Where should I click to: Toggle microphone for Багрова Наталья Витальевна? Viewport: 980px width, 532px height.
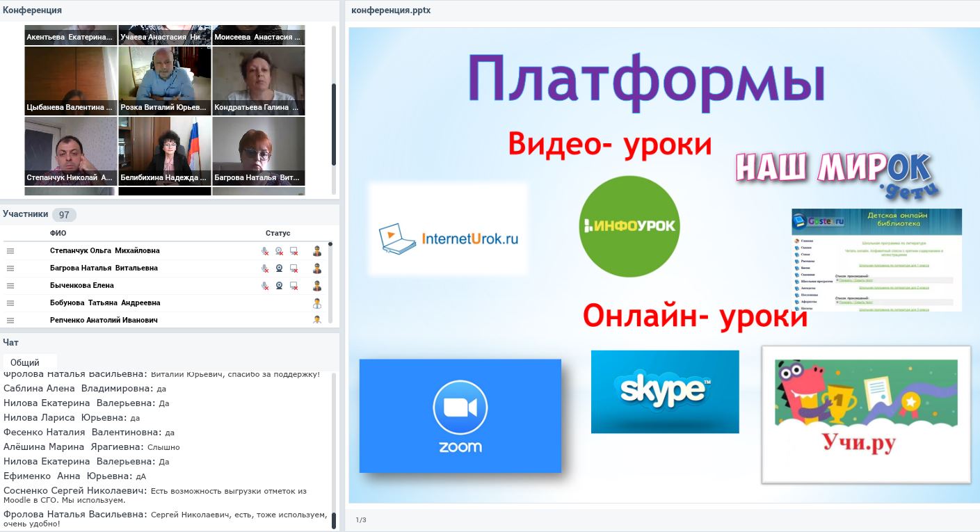(265, 268)
